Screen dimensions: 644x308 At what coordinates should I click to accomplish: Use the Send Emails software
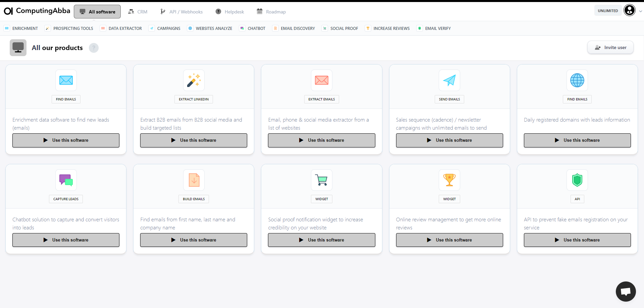[449, 140]
